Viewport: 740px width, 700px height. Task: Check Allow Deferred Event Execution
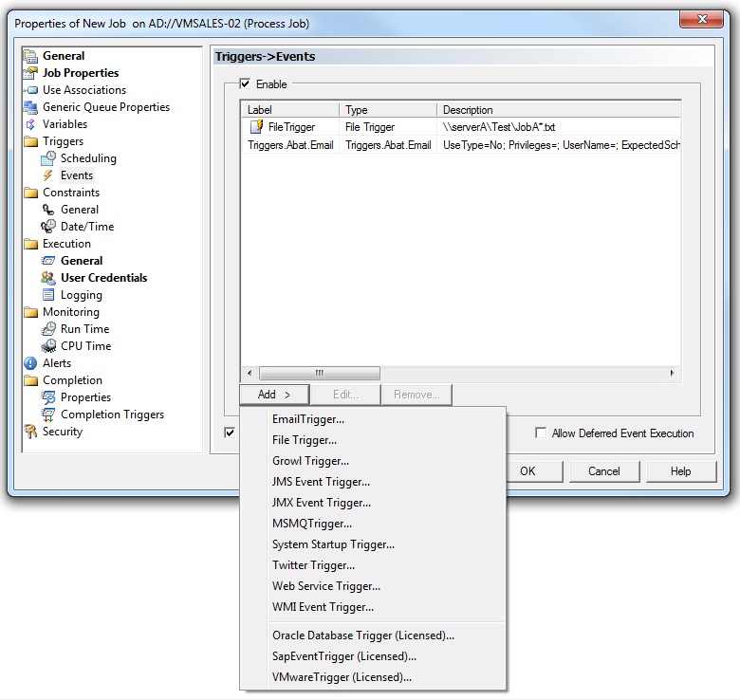pyautogui.click(x=541, y=433)
